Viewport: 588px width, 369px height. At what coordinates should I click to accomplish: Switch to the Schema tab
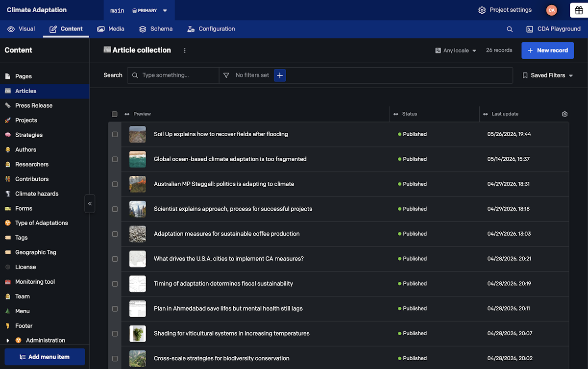pyautogui.click(x=156, y=29)
